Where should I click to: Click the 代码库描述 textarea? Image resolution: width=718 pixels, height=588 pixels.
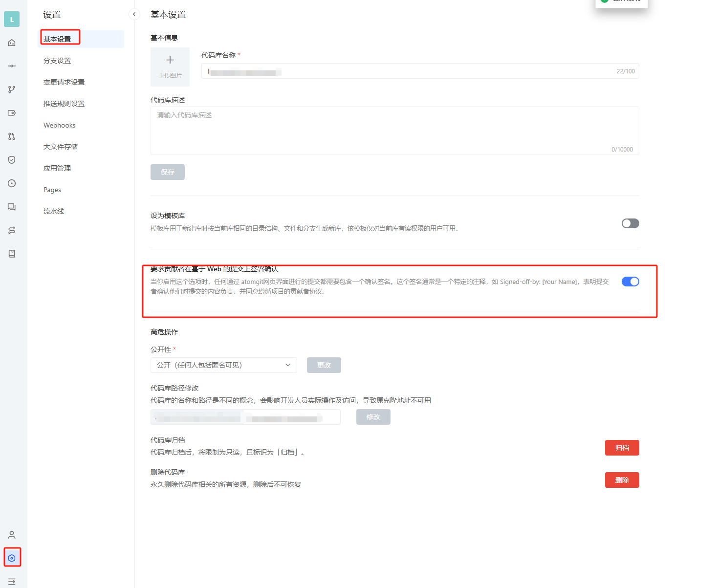(394, 131)
